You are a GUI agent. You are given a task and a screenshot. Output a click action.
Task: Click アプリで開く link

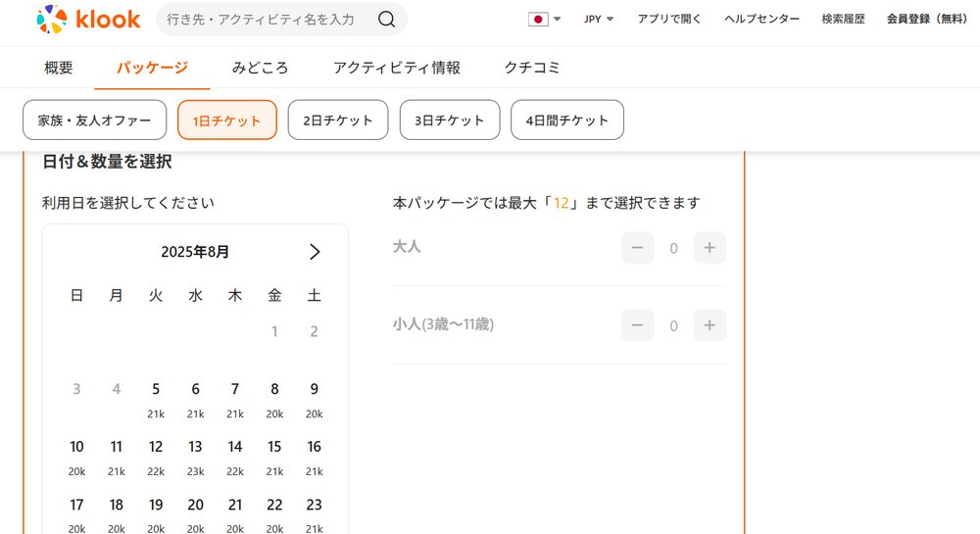point(668,20)
